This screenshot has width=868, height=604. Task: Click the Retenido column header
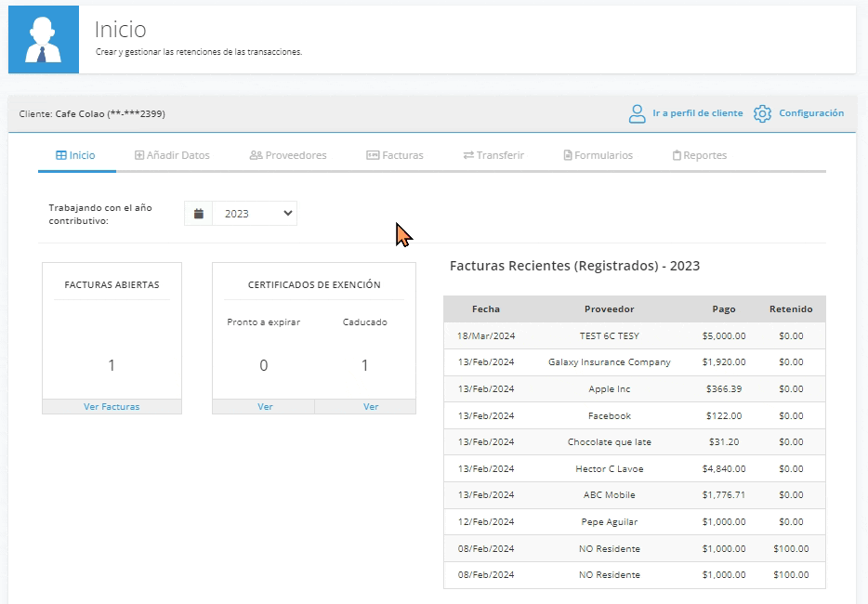tap(791, 309)
